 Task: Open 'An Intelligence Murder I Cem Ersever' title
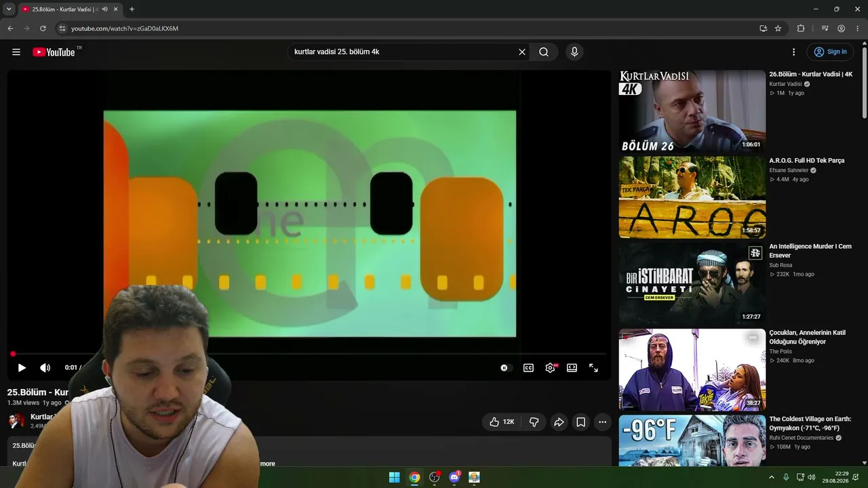[x=810, y=251]
